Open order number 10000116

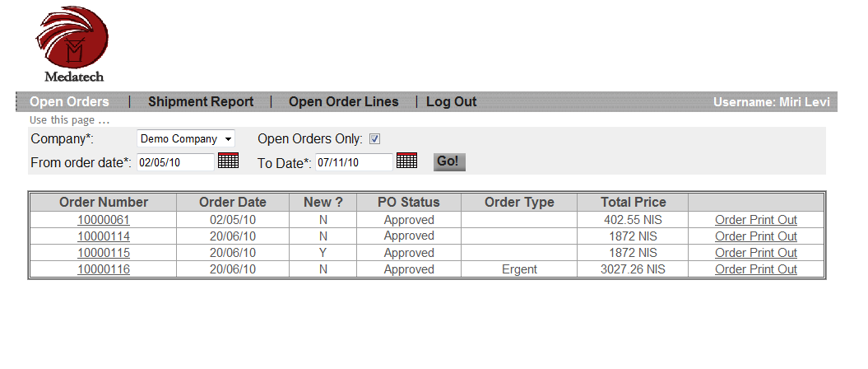pyautogui.click(x=104, y=270)
